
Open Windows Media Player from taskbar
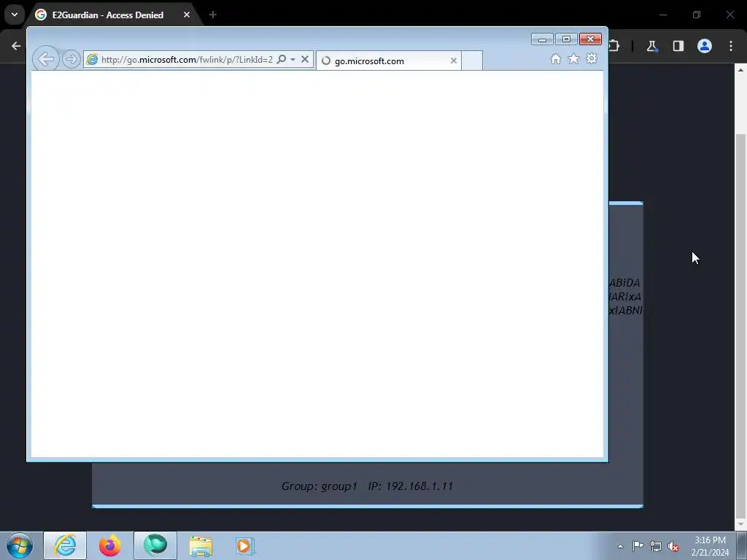click(245, 546)
